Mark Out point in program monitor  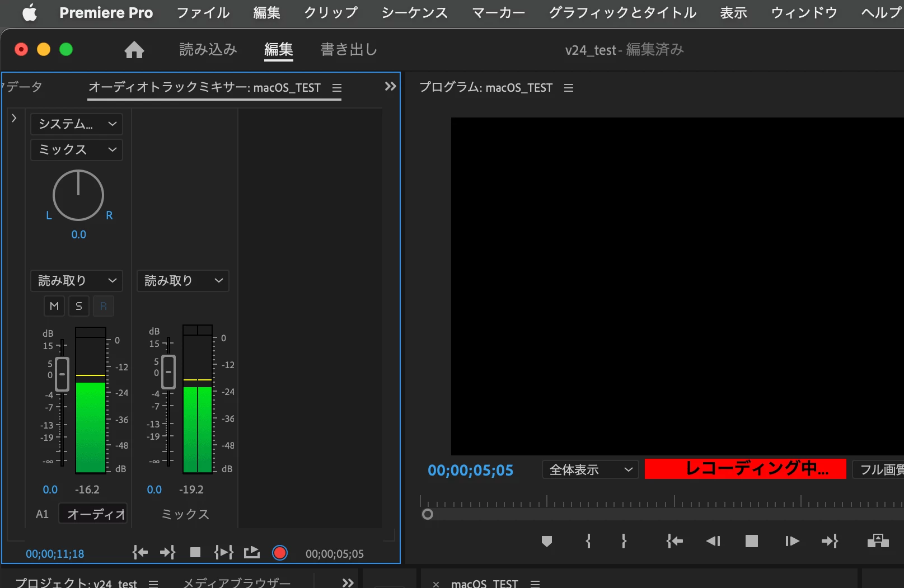click(624, 541)
